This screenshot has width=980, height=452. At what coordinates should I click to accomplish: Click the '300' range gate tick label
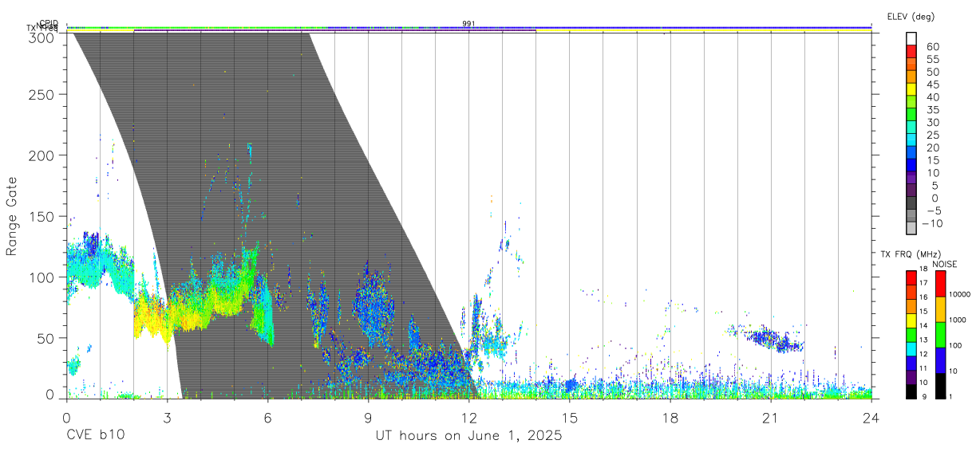point(41,37)
